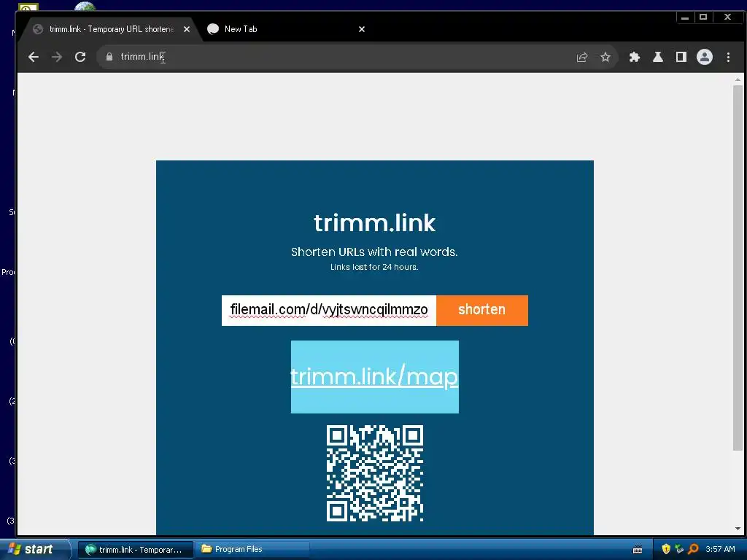The width and height of the screenshot is (747, 560).
Task: Open the Extensions puzzle menu
Action: pyautogui.click(x=634, y=57)
